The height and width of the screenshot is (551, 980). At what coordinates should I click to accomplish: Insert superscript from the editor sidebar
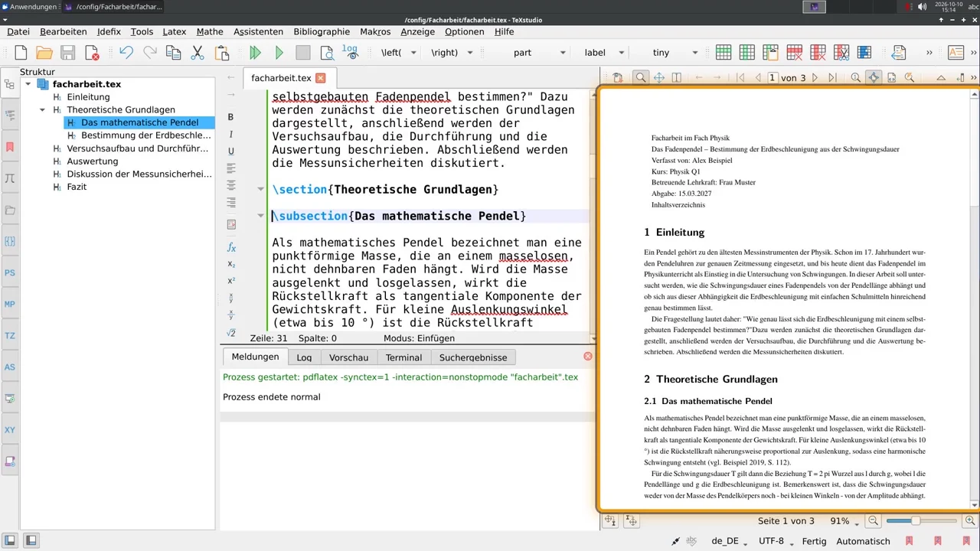(231, 281)
